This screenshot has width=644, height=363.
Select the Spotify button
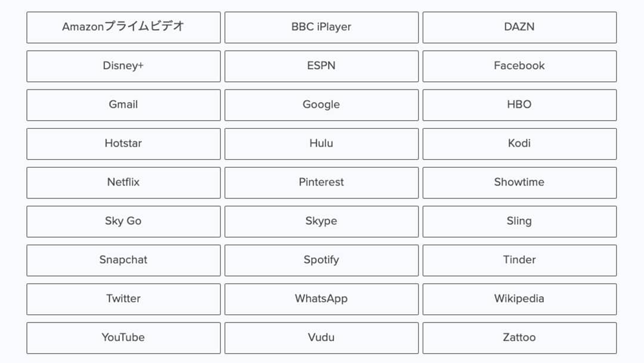point(321,260)
